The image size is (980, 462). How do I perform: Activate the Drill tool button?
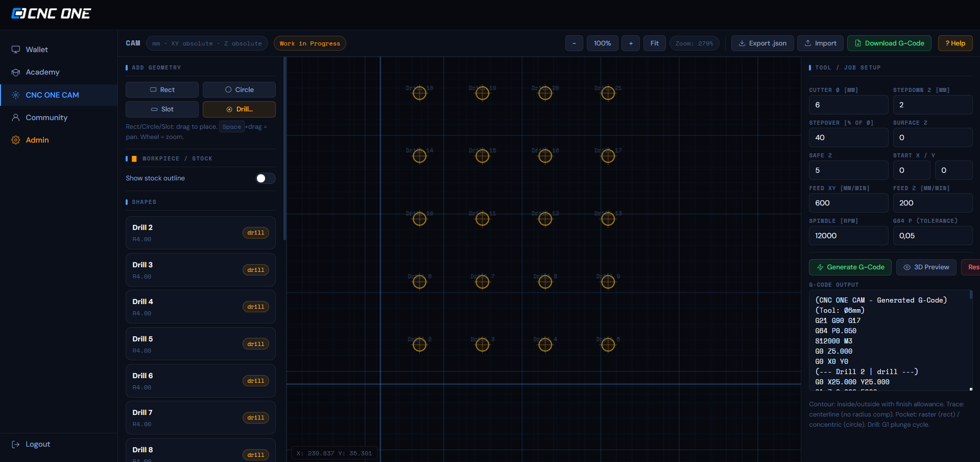tap(239, 109)
